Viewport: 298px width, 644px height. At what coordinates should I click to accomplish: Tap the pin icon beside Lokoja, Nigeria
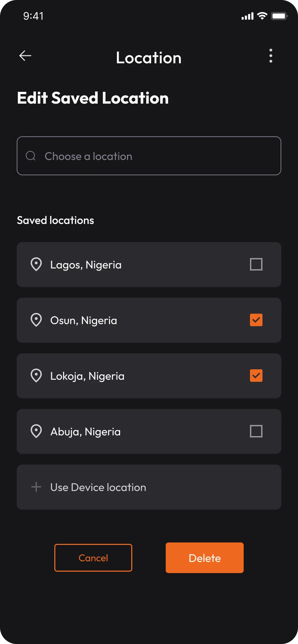(36, 376)
